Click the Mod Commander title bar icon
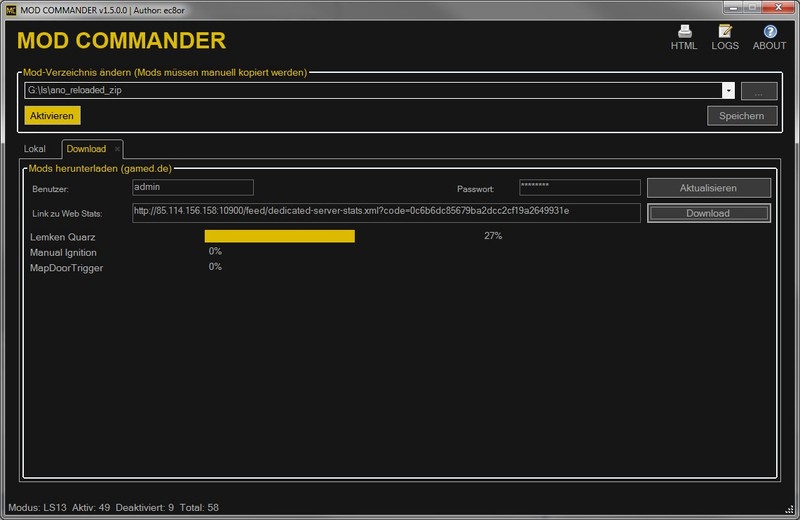 click(x=9, y=7)
